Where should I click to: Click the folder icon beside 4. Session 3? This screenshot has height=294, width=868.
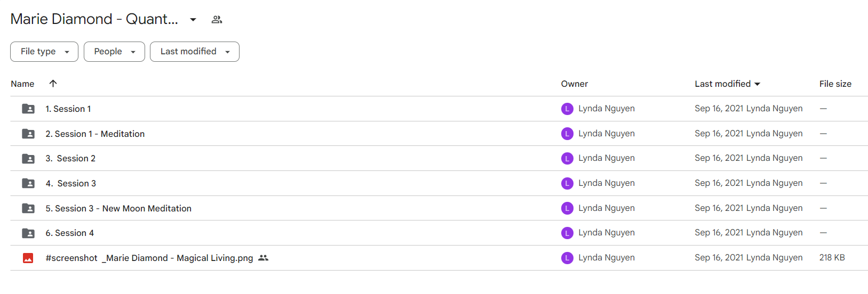[28, 183]
